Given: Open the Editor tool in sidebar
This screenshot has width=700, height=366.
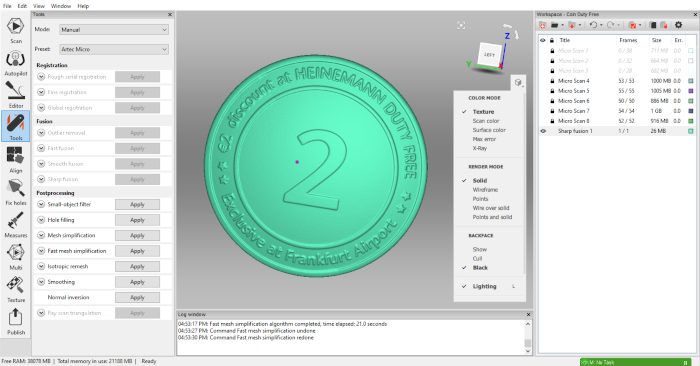Looking at the screenshot, I should click(x=16, y=95).
